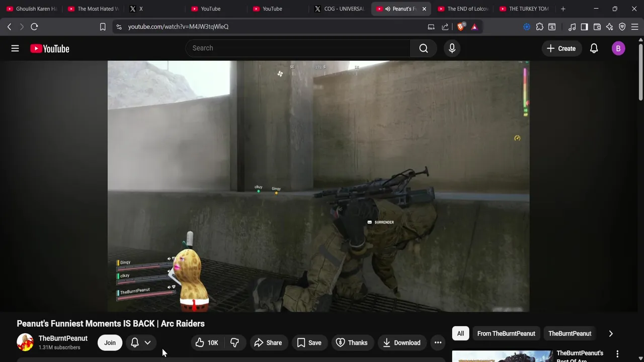This screenshot has width=644, height=362.
Task: Switch to The Most Hated tab
Action: tap(93, 9)
